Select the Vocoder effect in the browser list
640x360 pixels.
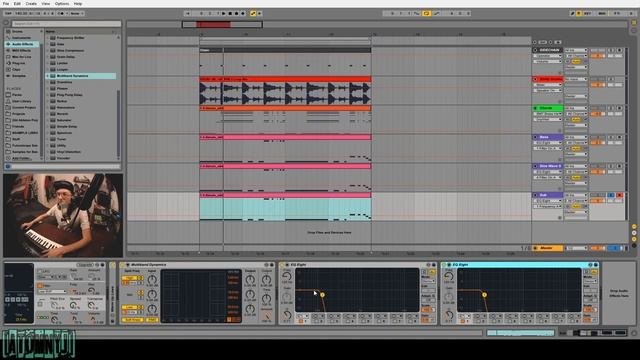[63, 158]
